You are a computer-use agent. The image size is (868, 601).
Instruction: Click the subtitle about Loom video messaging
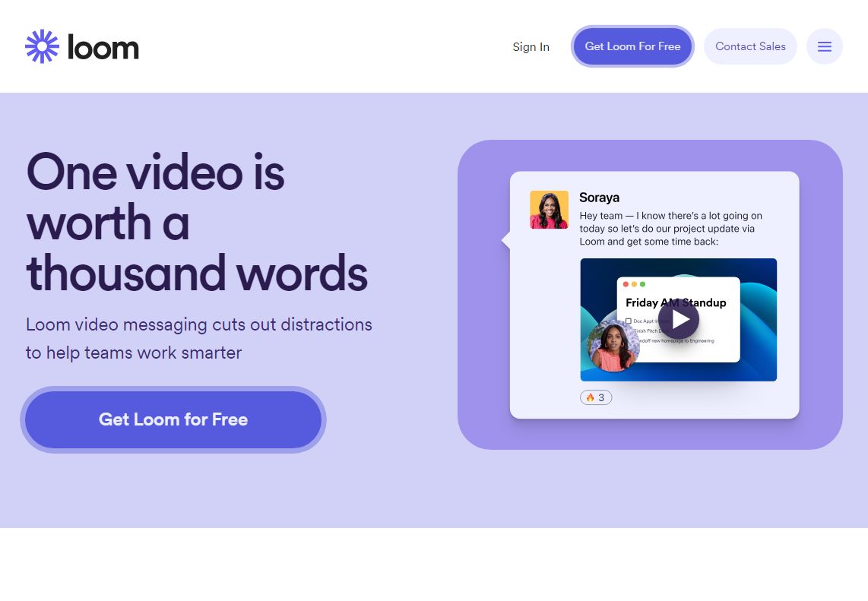(198, 339)
